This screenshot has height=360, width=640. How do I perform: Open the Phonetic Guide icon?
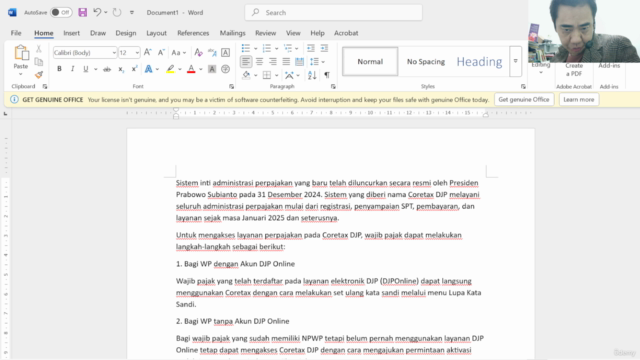click(212, 52)
